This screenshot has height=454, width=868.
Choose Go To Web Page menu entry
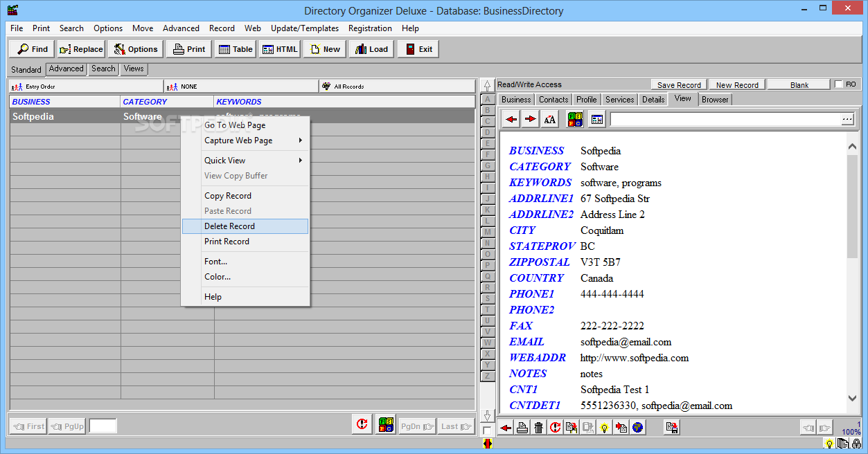(245, 125)
